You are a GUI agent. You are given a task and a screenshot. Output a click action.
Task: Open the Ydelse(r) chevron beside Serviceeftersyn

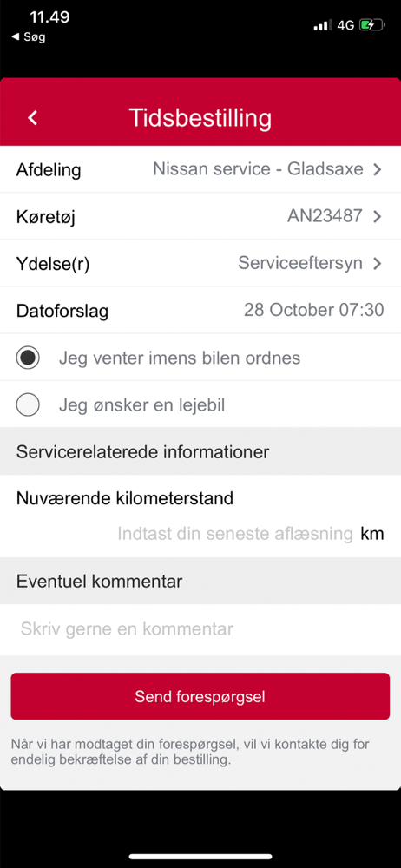(x=378, y=264)
